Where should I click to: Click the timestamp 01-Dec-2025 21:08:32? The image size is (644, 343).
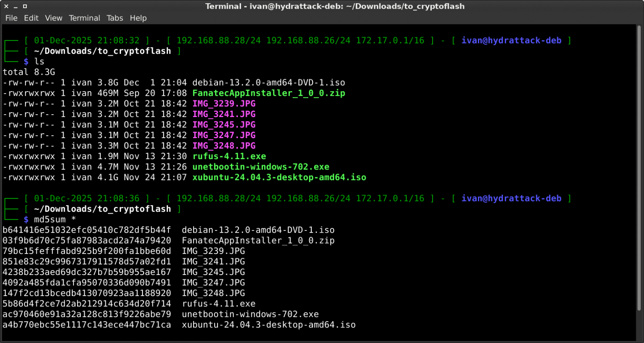(87, 40)
